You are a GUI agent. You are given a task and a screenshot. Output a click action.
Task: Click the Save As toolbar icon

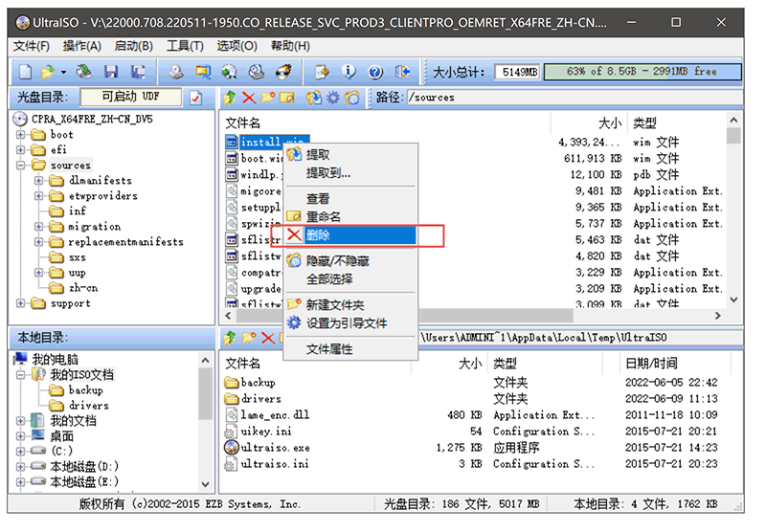138,72
